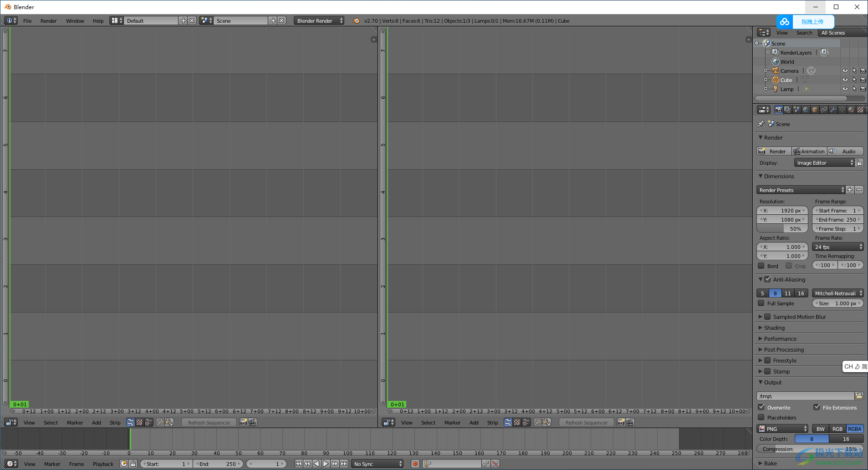Uncheck the File Extensions checkbox

click(x=817, y=407)
